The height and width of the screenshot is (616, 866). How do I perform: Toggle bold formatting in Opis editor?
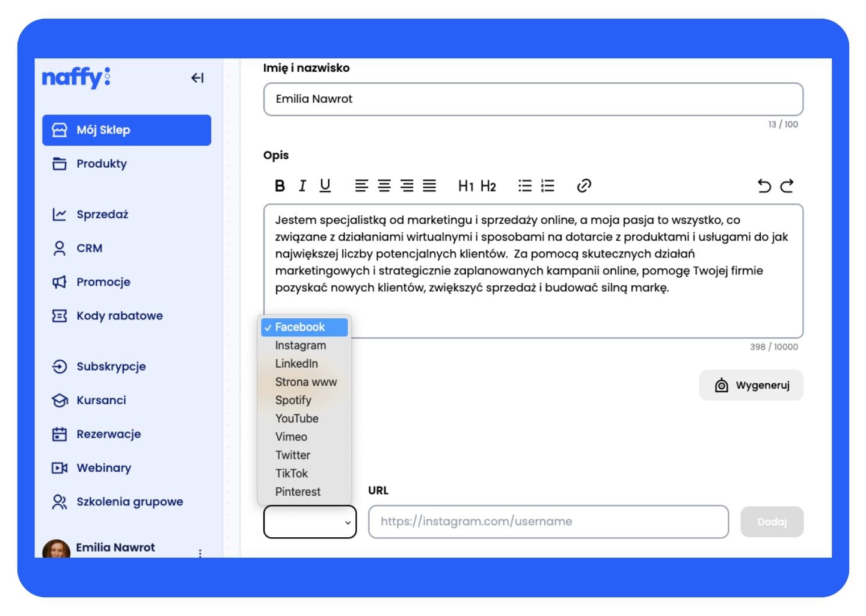tap(280, 186)
